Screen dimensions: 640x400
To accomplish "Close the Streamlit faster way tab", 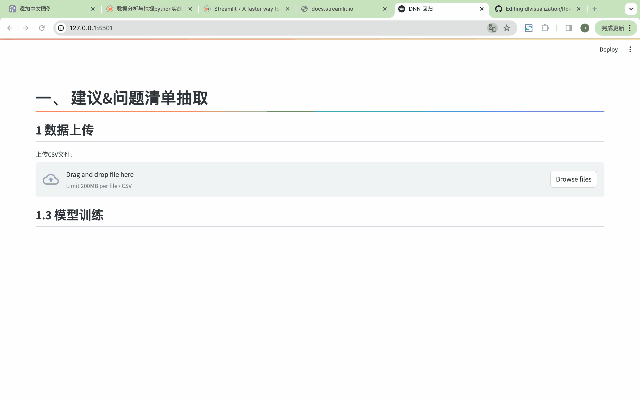I will point(287,9).
